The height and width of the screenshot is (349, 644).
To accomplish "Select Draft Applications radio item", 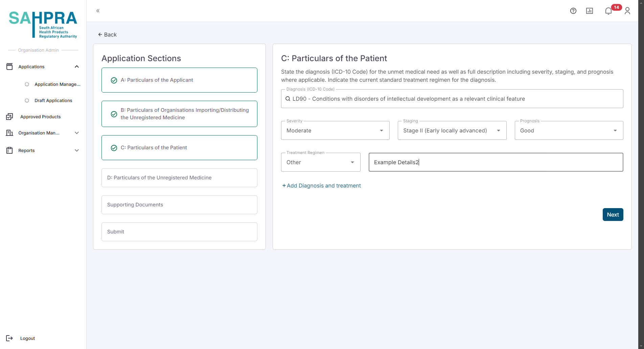I will pyautogui.click(x=27, y=100).
